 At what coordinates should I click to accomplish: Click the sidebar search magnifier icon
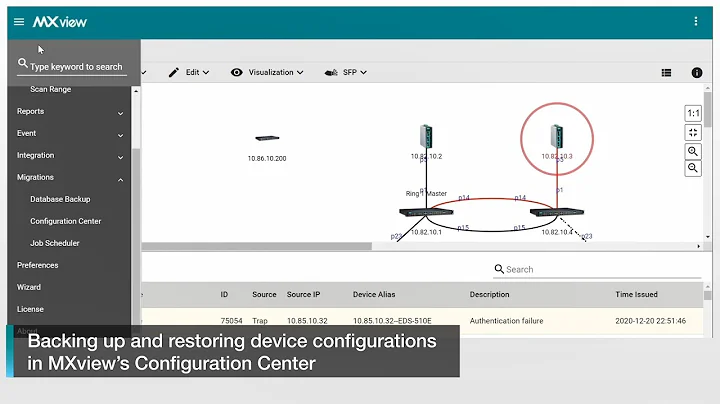[22, 63]
